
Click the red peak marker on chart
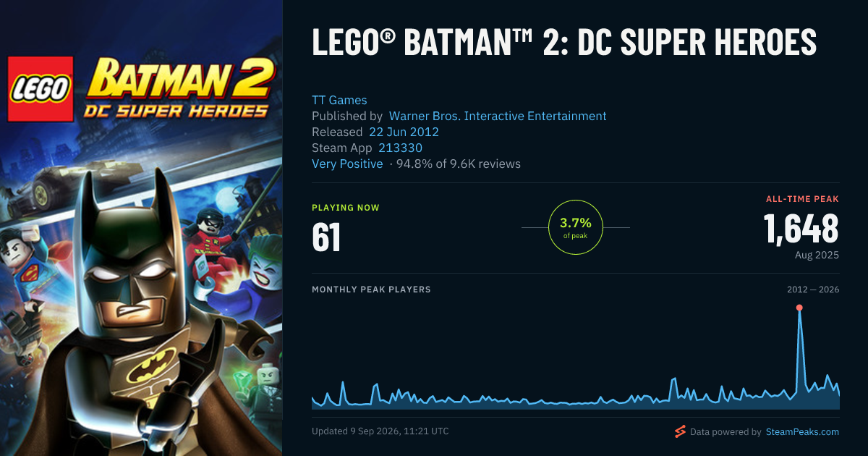[x=799, y=308]
